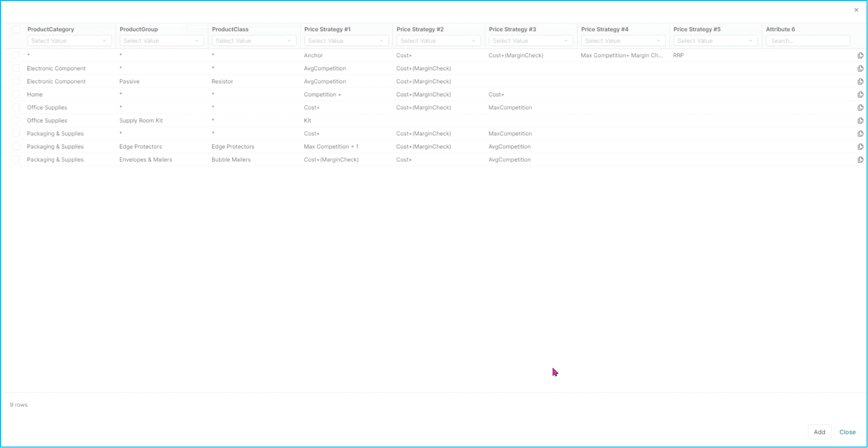This screenshot has height=448, width=868.
Task: Open the Price Strategy #1 filter
Action: tap(346, 41)
